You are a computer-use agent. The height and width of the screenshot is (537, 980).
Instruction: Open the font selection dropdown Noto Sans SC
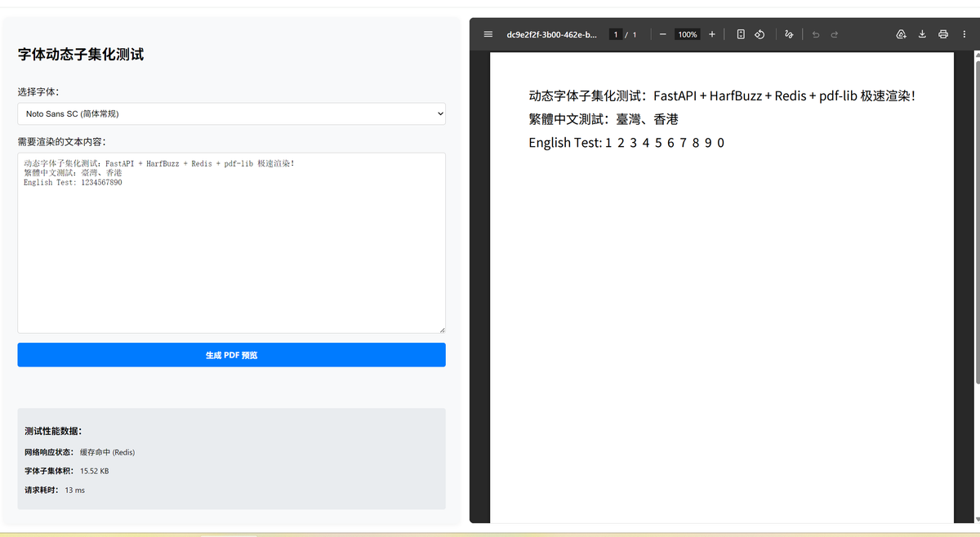click(231, 113)
